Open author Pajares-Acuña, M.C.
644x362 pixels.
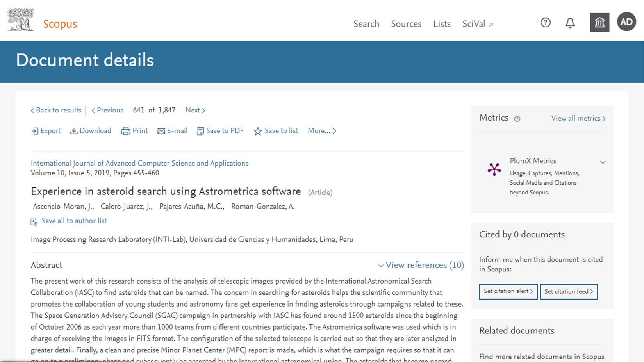(x=192, y=206)
